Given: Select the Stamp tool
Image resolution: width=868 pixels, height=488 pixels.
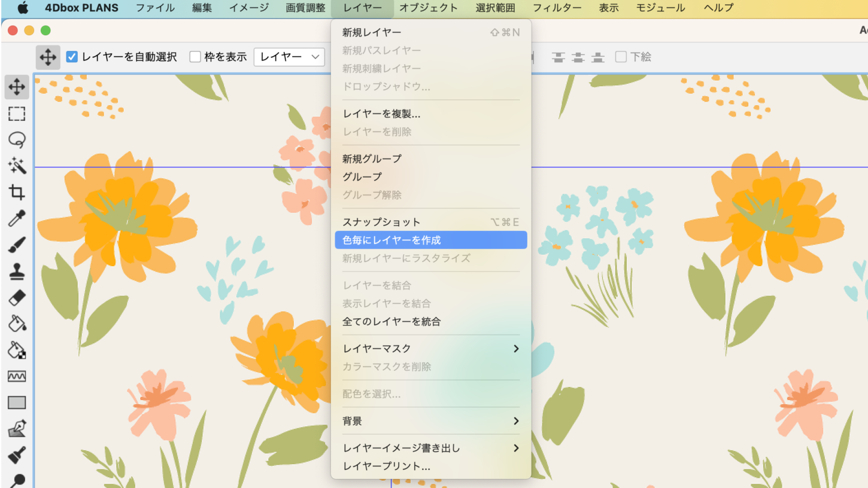Looking at the screenshot, I should (x=17, y=271).
